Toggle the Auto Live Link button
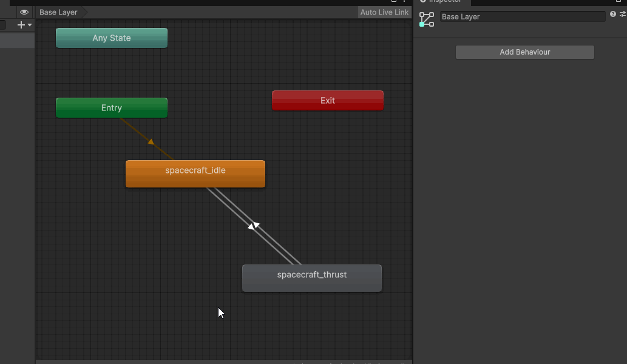Viewport: 627px width, 364px height. coord(384,12)
